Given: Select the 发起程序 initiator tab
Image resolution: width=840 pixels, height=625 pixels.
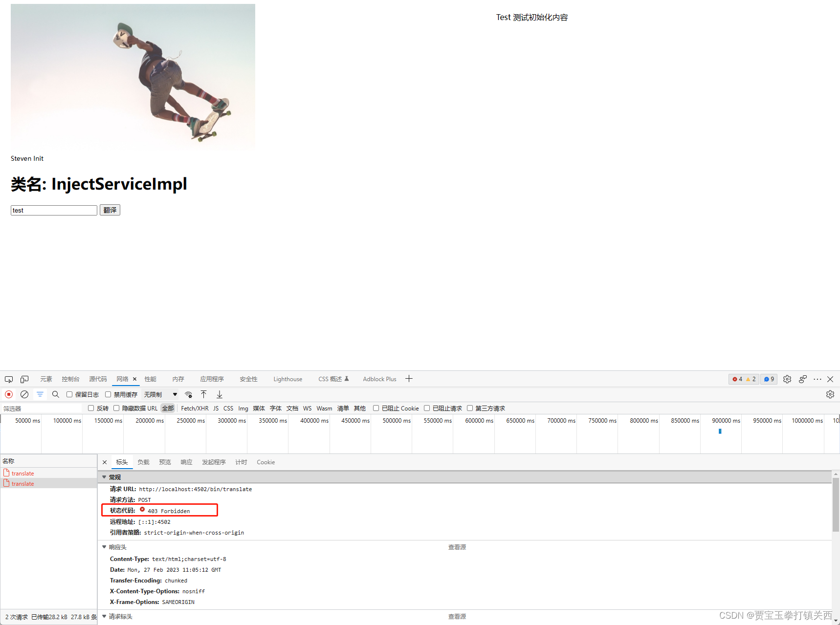Looking at the screenshot, I should click(214, 462).
